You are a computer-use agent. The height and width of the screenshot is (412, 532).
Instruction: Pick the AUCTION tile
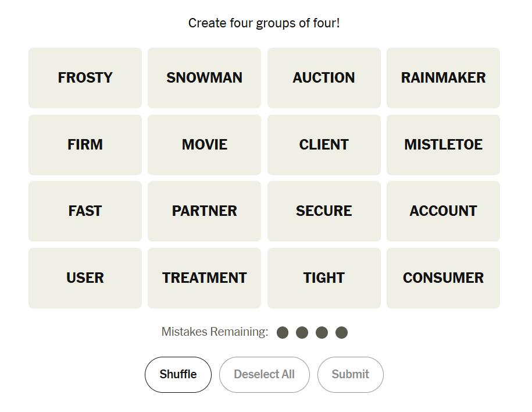coord(324,78)
